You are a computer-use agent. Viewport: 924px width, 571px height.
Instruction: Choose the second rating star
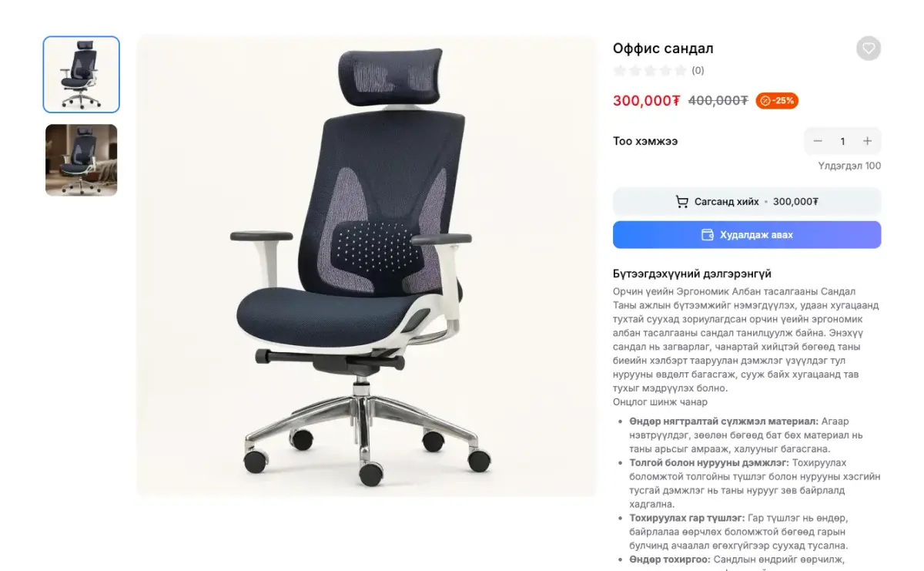pyautogui.click(x=635, y=71)
